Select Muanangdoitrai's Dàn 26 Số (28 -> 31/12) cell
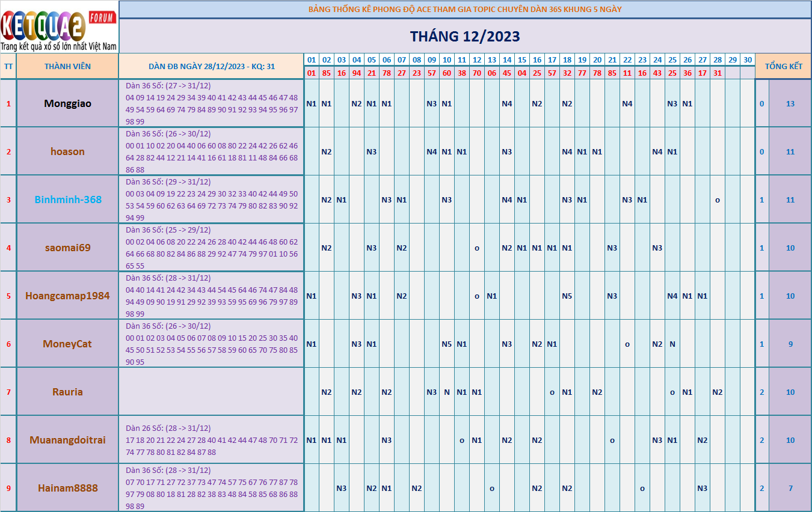 point(212,440)
